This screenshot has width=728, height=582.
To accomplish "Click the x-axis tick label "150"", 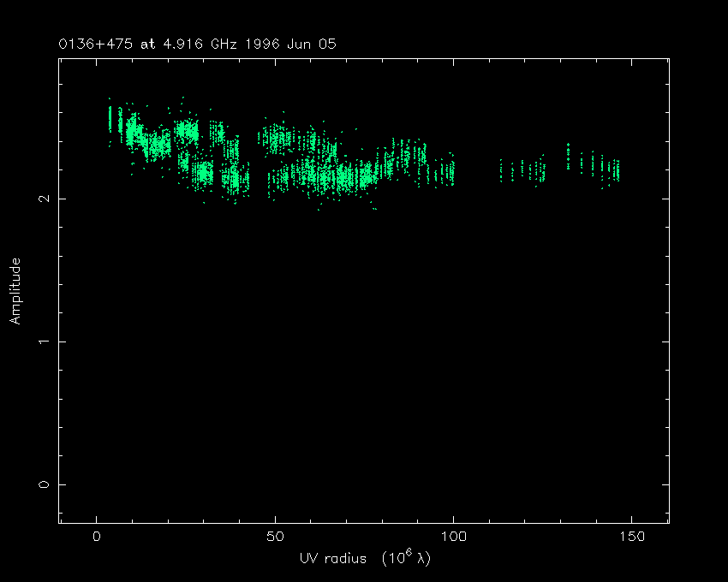I will click(631, 537).
